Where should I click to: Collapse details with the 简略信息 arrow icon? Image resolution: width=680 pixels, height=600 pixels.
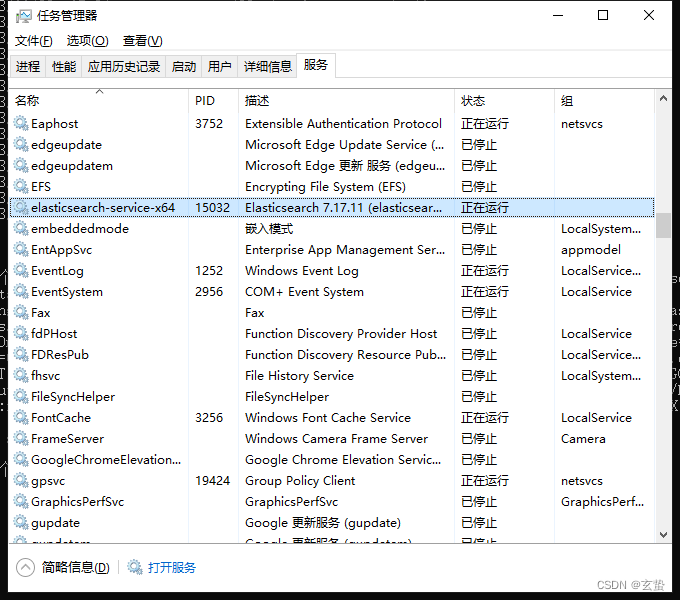25,567
